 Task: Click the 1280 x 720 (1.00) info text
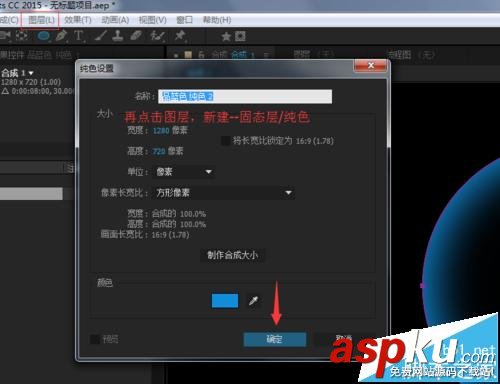(31, 82)
